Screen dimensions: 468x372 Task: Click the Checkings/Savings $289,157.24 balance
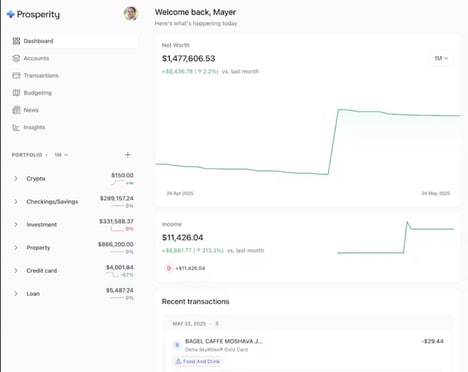117,198
